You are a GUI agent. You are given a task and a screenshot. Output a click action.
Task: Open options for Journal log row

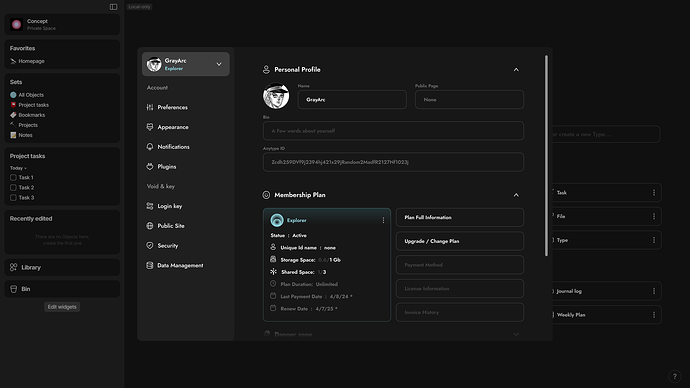[654, 291]
